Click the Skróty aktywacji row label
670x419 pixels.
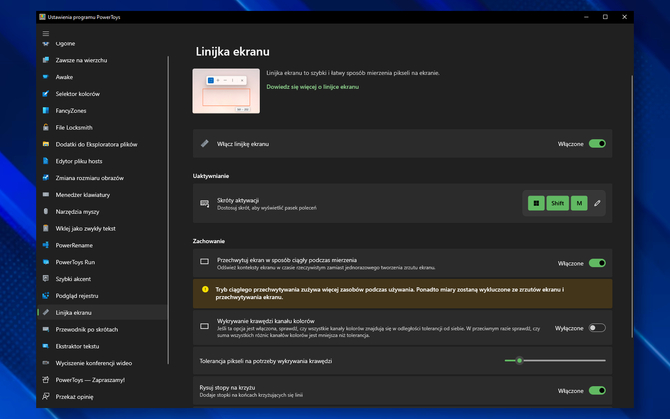pos(238,200)
